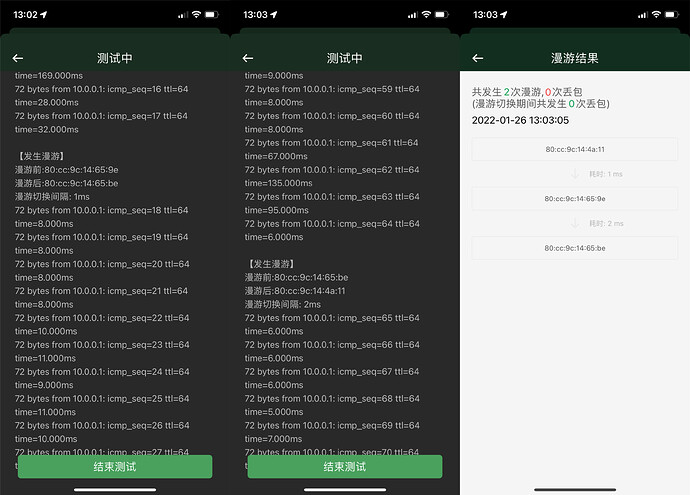Tap signal bars in 13:02 status bar
Image resolution: width=690 pixels, height=495 pixels.
(x=183, y=15)
